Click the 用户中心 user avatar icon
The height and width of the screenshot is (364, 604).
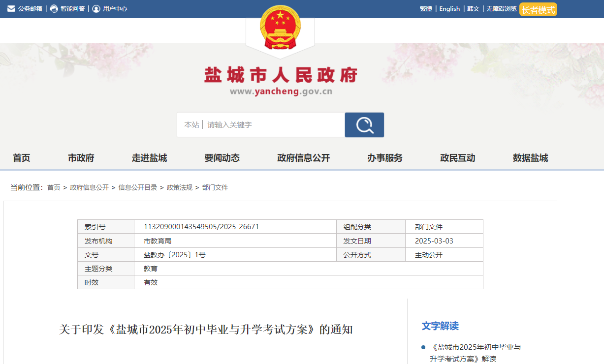(x=96, y=9)
